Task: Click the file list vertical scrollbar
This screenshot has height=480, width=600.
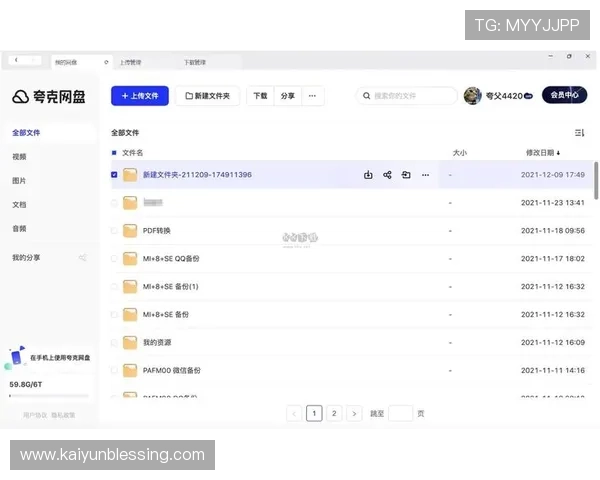Action: pyautogui.click(x=596, y=181)
